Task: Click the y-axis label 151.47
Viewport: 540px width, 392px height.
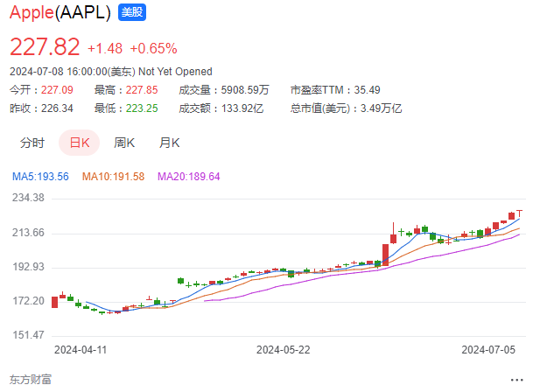Action: [x=28, y=335]
